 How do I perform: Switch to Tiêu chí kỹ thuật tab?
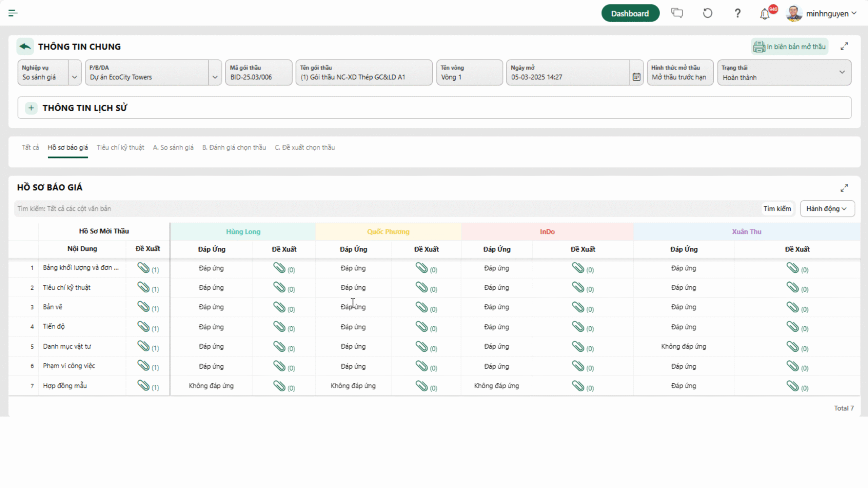[x=120, y=147]
